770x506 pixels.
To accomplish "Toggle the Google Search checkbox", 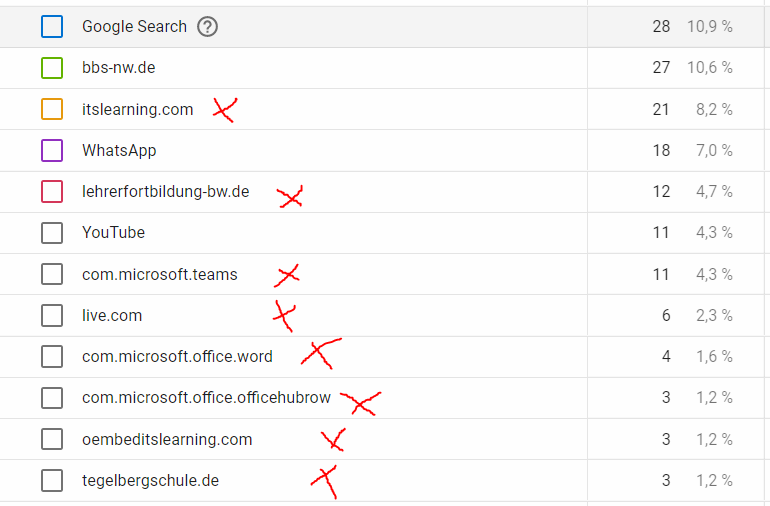I will (52, 27).
